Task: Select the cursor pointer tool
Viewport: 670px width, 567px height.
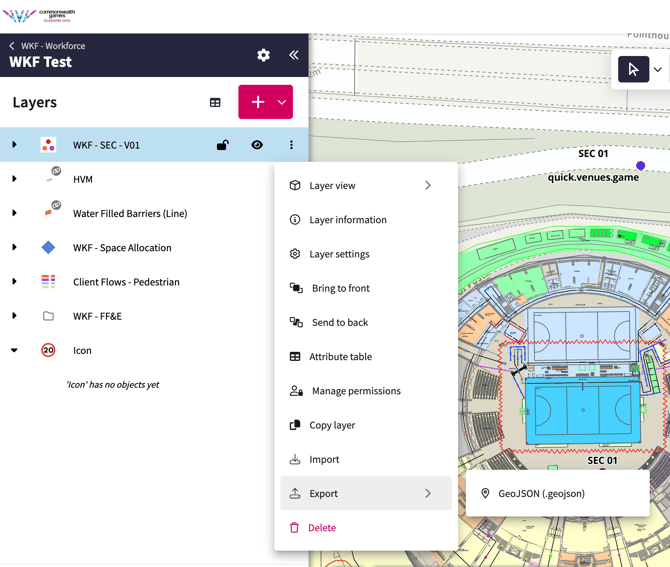Action: (633, 70)
